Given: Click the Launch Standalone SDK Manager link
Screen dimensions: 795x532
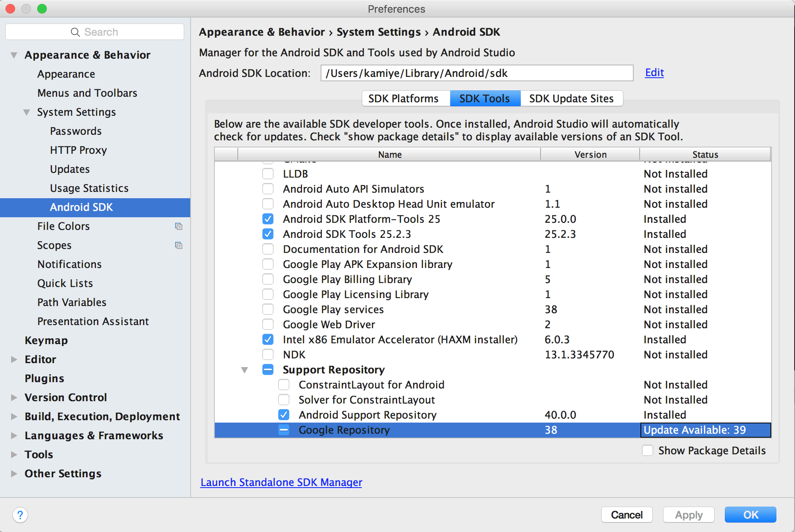Looking at the screenshot, I should (281, 482).
